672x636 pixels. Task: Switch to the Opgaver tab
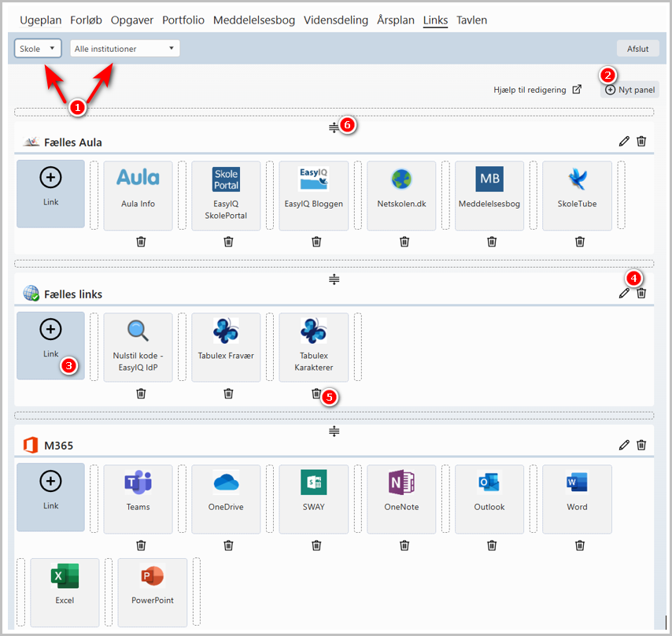[132, 20]
